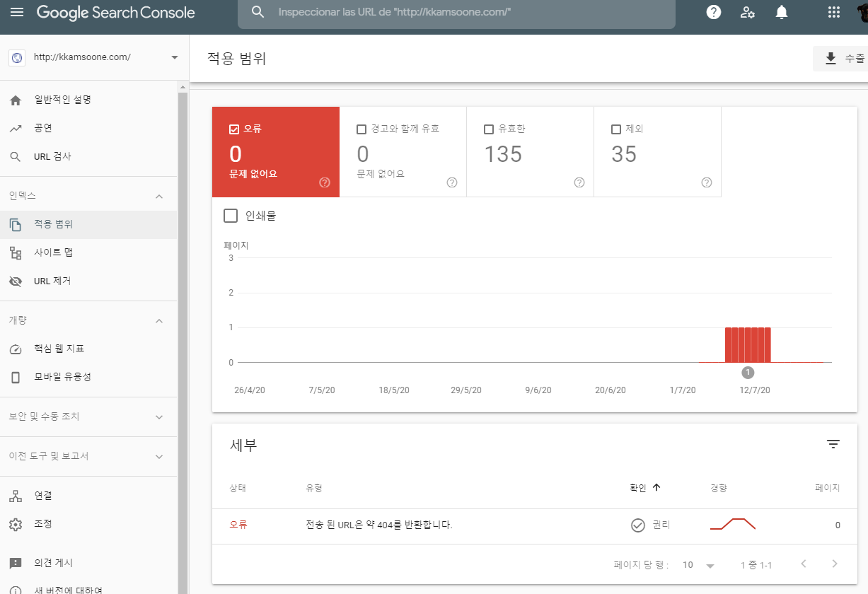Open notifications bell icon
The image size is (868, 594).
[782, 12]
